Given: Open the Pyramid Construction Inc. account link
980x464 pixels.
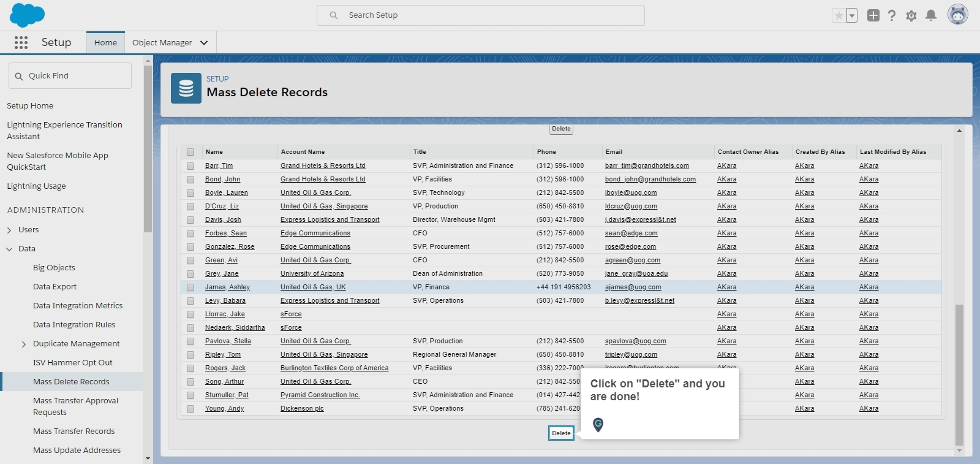Looking at the screenshot, I should [320, 395].
